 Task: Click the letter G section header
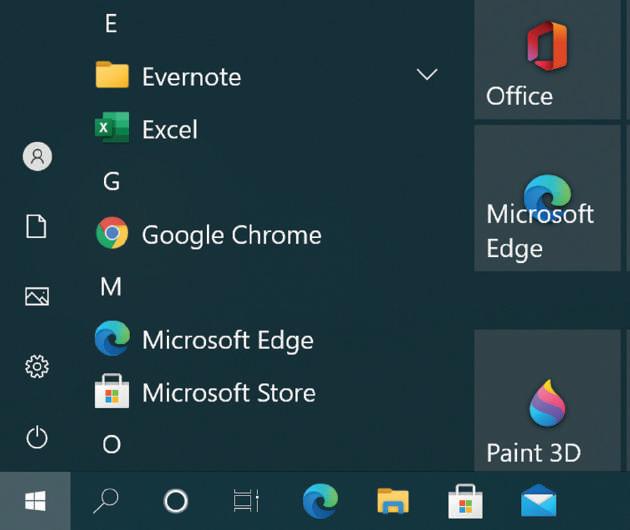tap(111, 181)
